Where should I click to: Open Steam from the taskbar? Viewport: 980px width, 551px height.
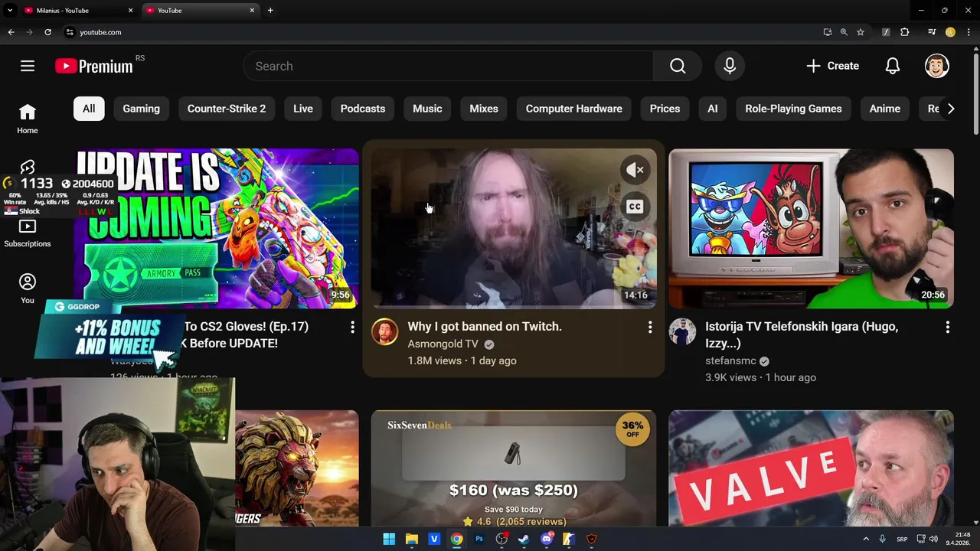pos(524,539)
